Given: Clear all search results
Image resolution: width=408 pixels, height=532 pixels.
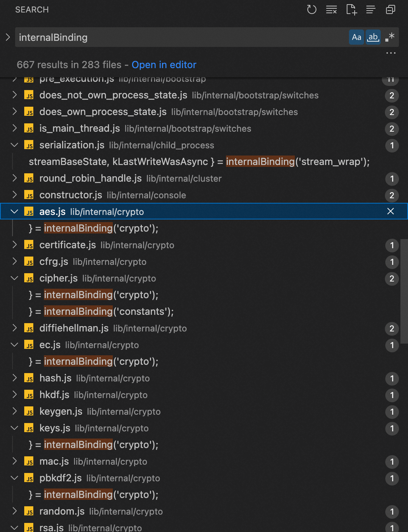Looking at the screenshot, I should 332,9.
